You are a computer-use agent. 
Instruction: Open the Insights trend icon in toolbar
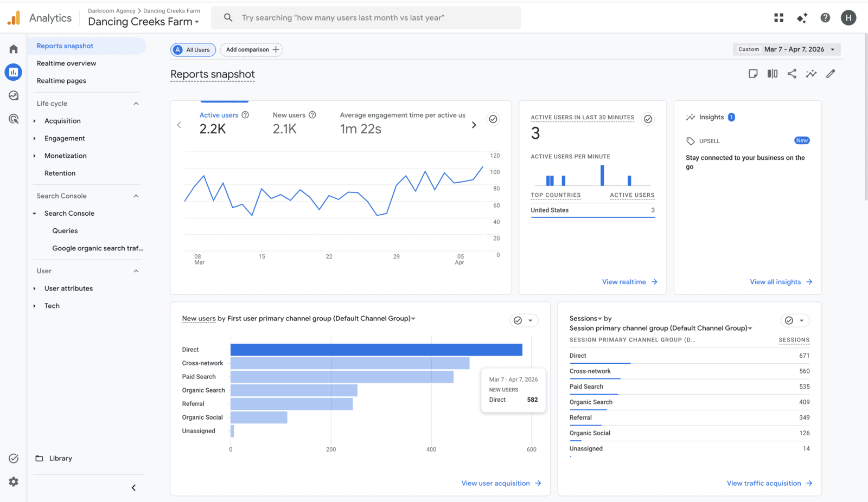pos(811,74)
